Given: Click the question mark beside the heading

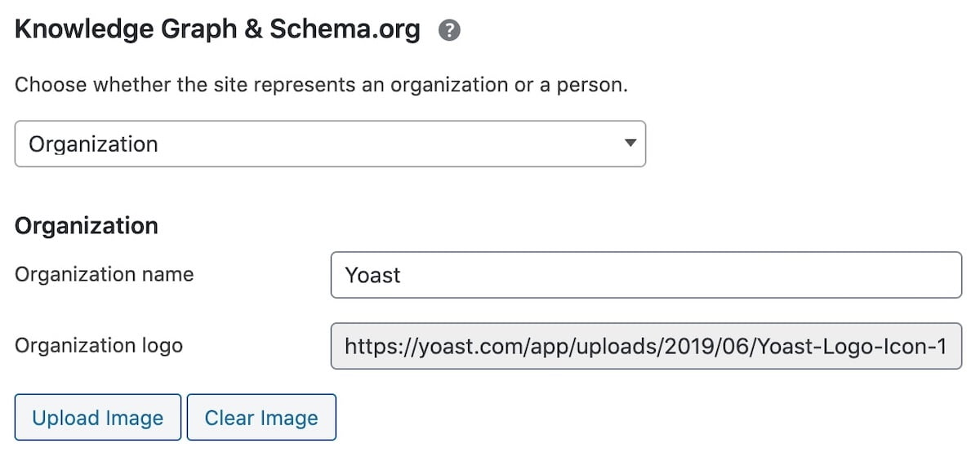Looking at the screenshot, I should [448, 29].
